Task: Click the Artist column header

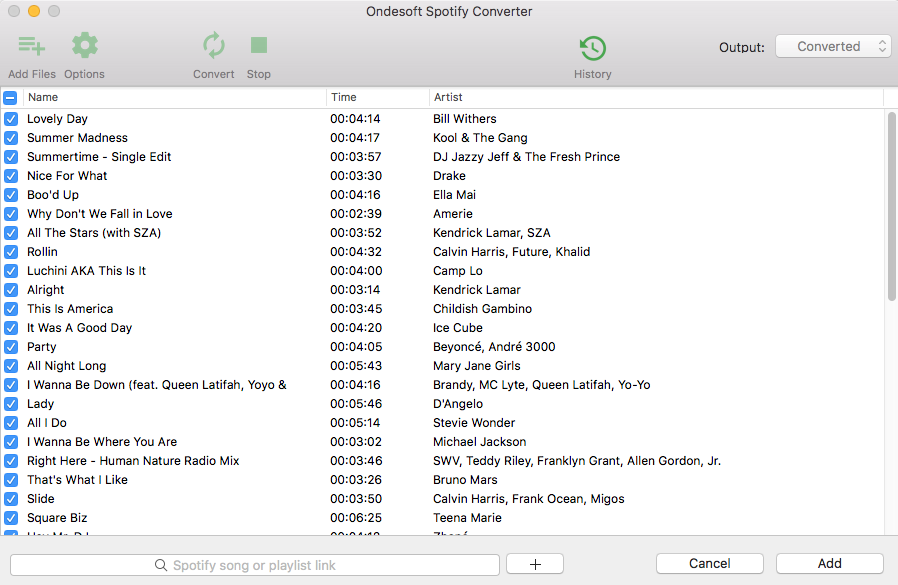Action: (x=655, y=98)
